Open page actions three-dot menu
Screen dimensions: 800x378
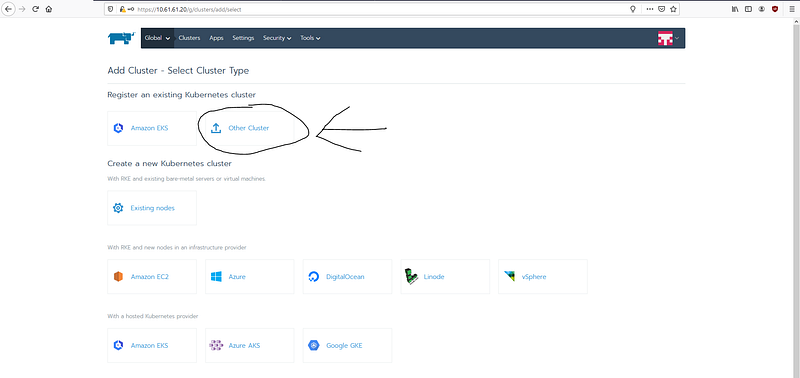649,9
